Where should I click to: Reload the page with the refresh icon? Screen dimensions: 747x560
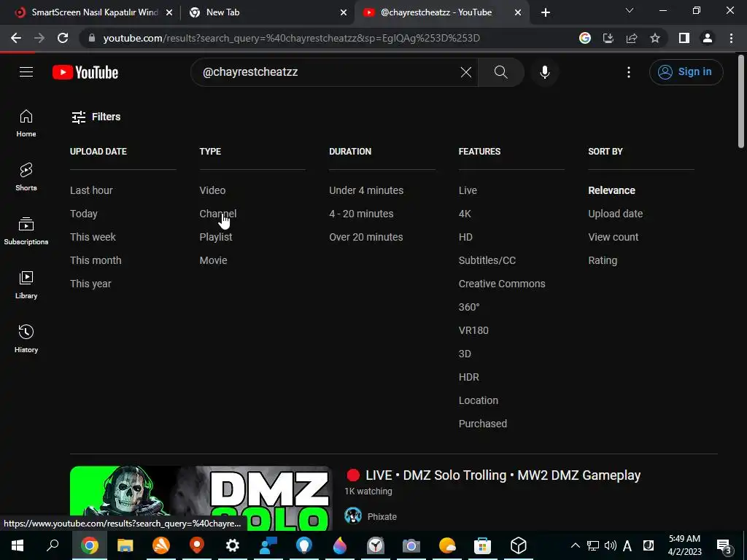(x=63, y=38)
